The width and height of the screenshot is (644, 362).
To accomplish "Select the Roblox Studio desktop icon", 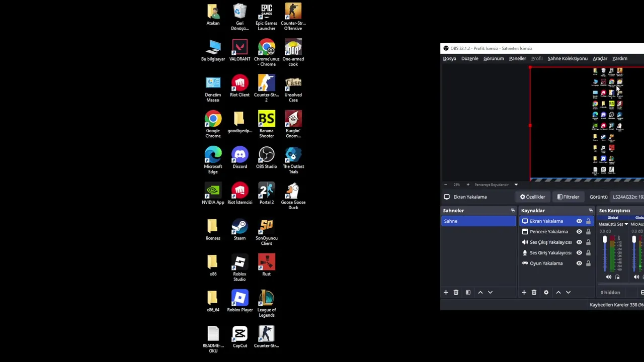I will tap(239, 268).
